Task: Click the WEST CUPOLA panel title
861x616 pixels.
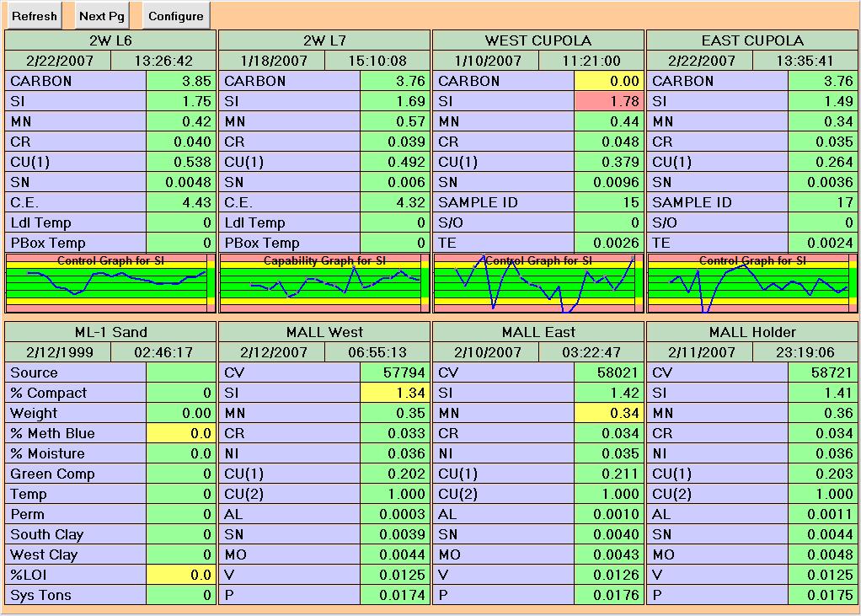Action: pyautogui.click(x=538, y=40)
